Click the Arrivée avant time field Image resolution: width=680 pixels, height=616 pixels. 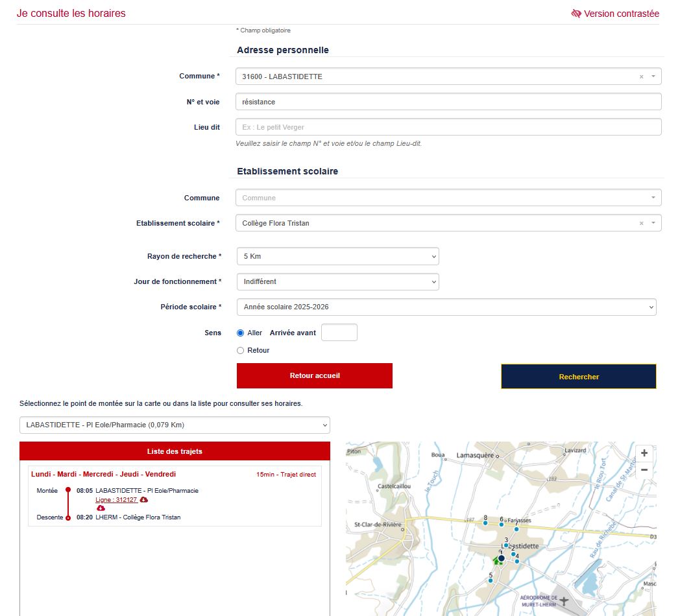click(339, 333)
